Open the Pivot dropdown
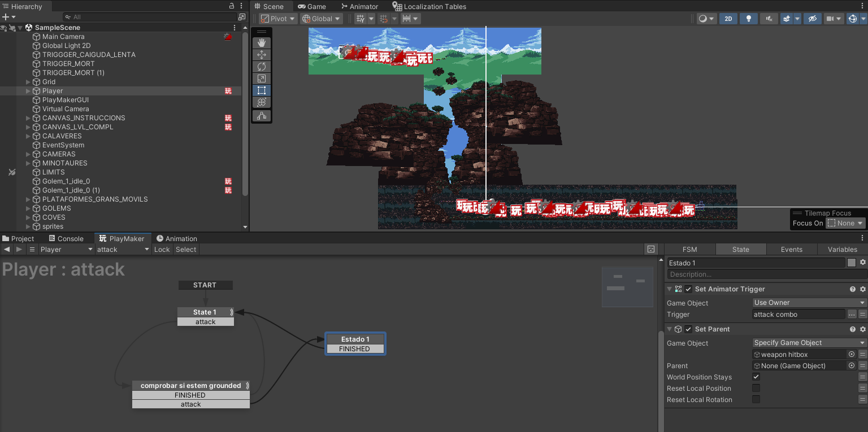The image size is (868, 432). pyautogui.click(x=278, y=19)
